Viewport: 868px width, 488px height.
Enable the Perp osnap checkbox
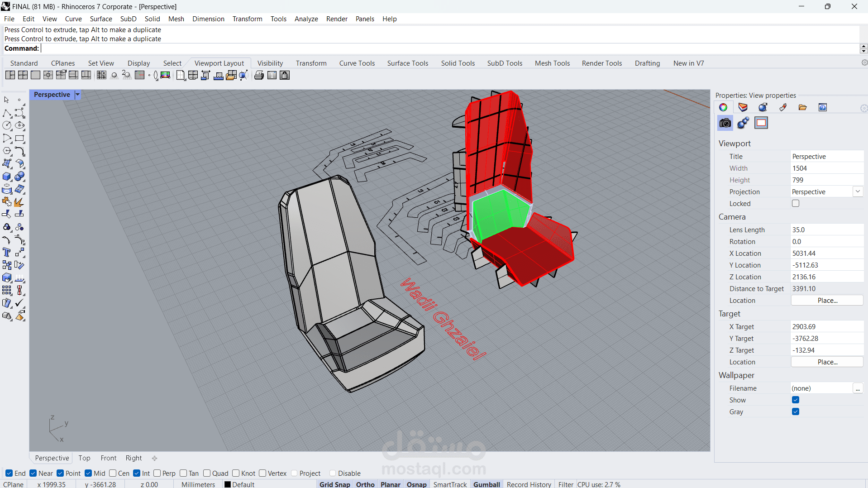click(157, 473)
